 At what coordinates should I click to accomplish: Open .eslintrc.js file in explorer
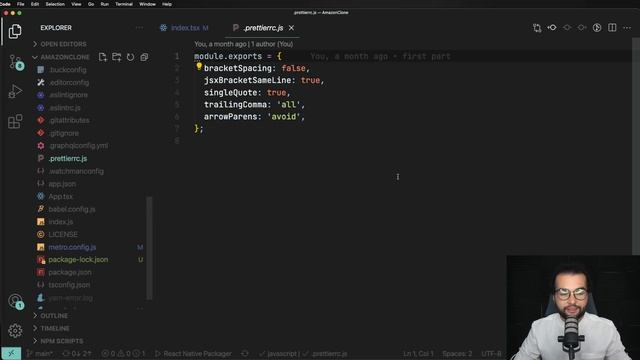[64, 108]
